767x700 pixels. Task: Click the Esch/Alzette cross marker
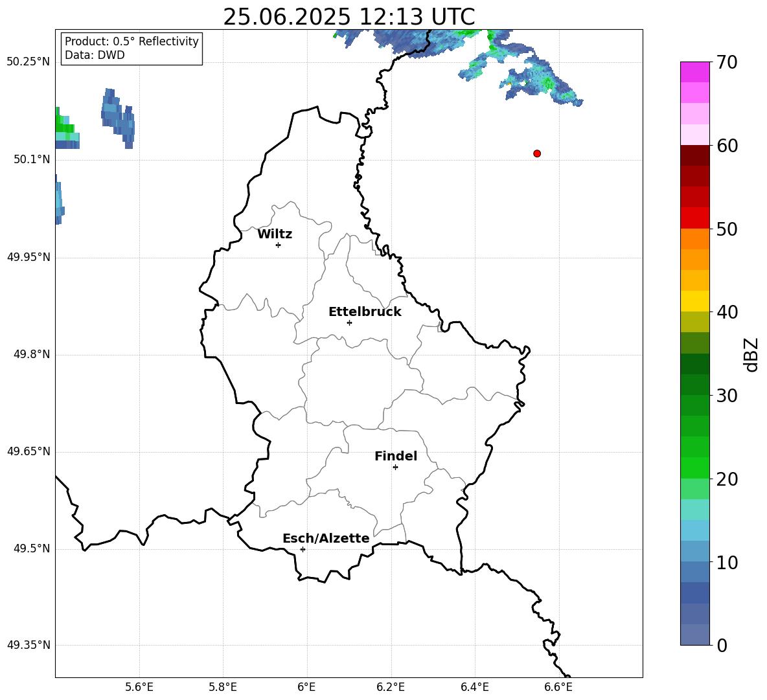click(x=303, y=549)
